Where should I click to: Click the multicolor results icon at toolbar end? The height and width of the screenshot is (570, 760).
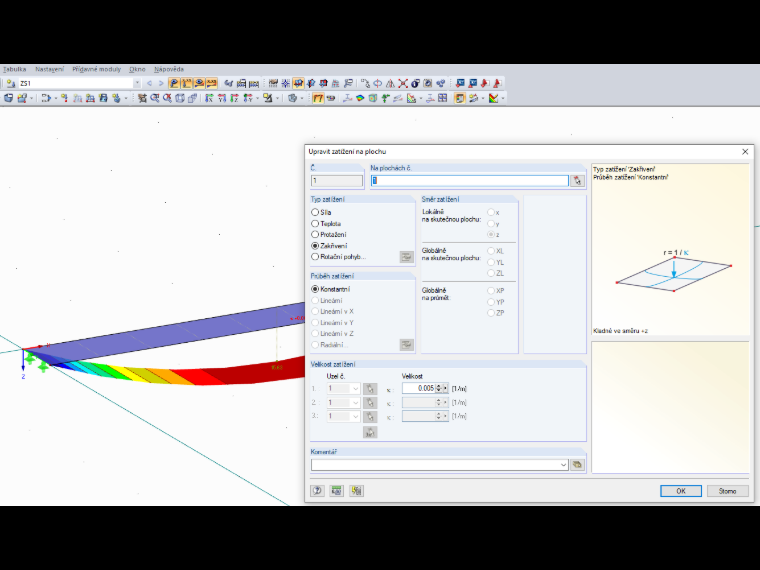pyautogui.click(x=493, y=98)
